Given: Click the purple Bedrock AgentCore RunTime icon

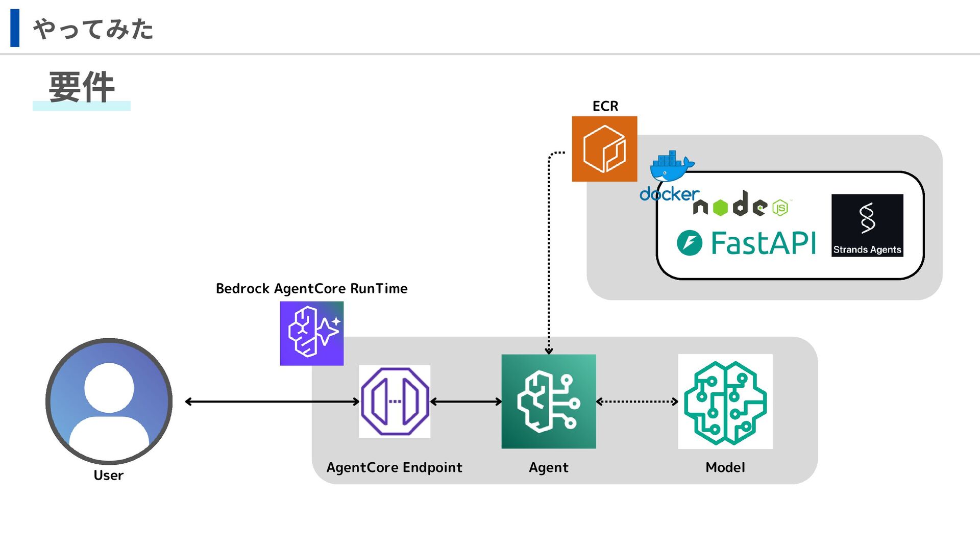Looking at the screenshot, I should [311, 333].
